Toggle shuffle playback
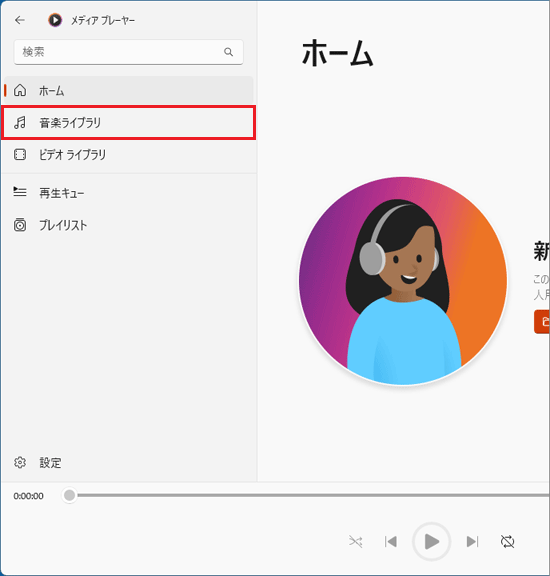Viewport: 550px width, 576px height. click(356, 541)
